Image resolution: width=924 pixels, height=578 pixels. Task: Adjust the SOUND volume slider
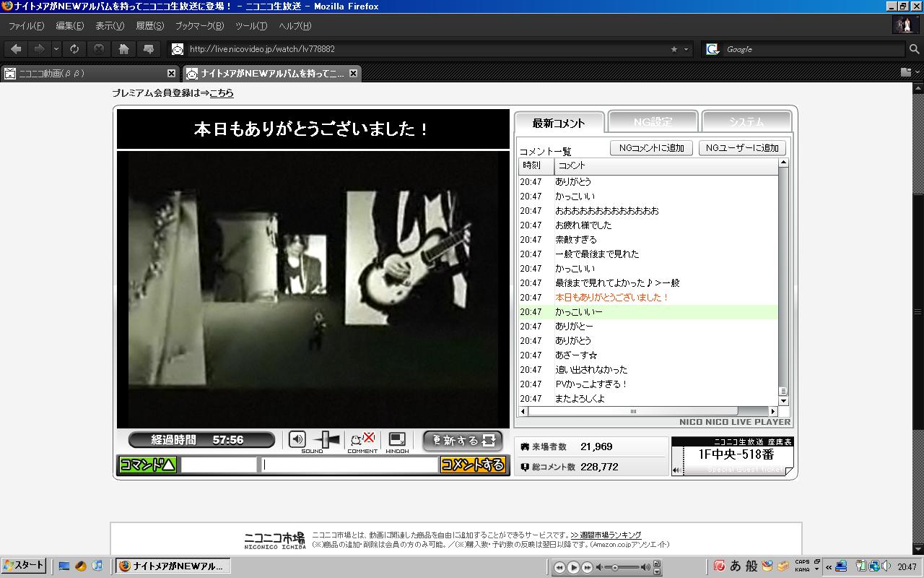(x=327, y=439)
